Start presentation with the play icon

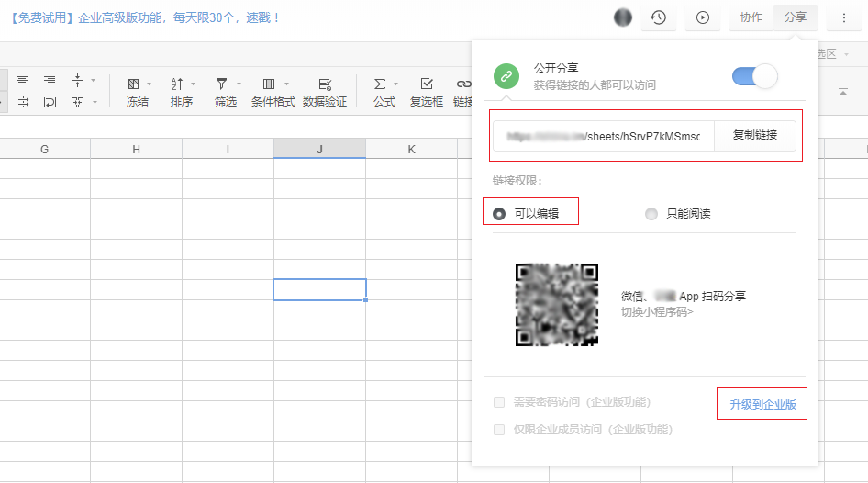point(703,17)
